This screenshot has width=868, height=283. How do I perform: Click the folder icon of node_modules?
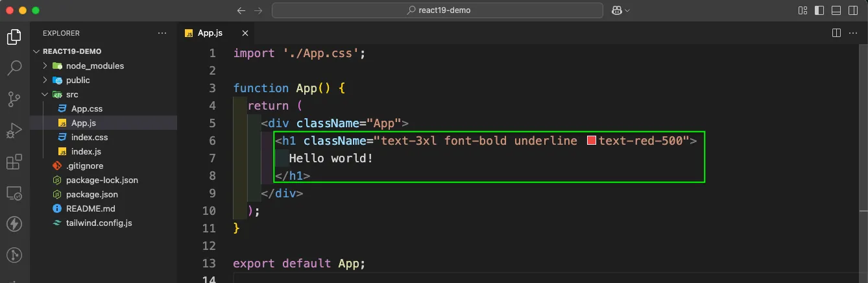(x=57, y=66)
